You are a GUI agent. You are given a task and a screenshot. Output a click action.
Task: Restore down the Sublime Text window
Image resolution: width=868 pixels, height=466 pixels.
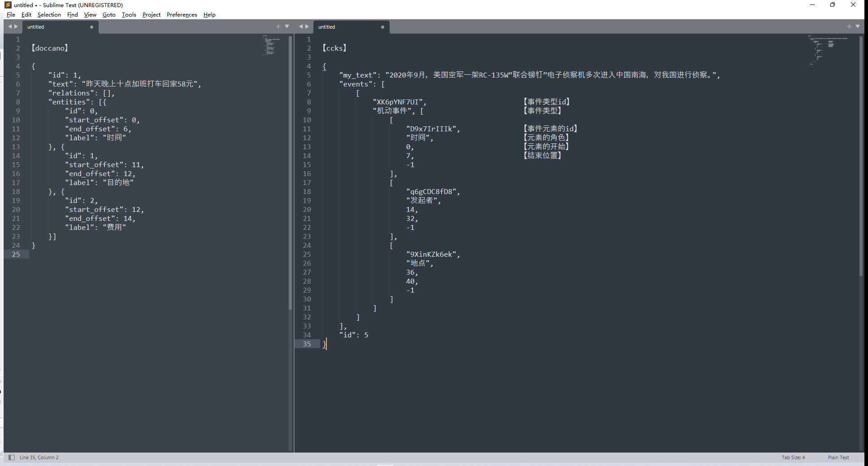coord(833,5)
